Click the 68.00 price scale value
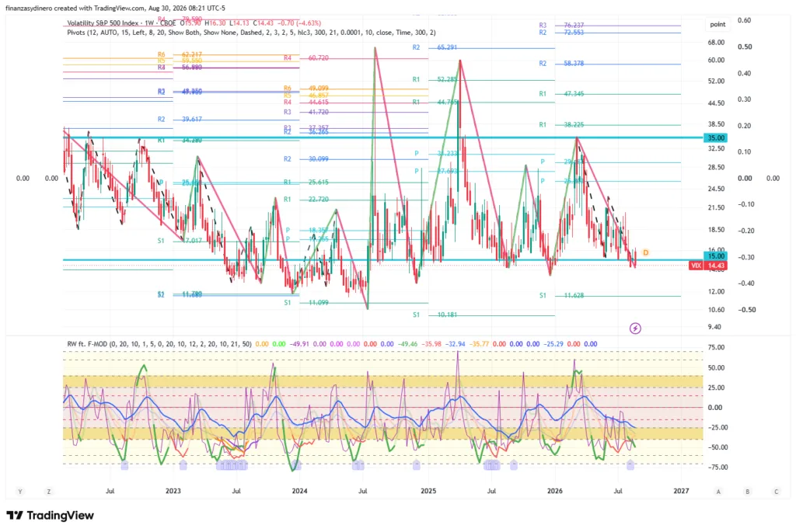Image resolution: width=796 pixels, height=532 pixels. [x=716, y=43]
